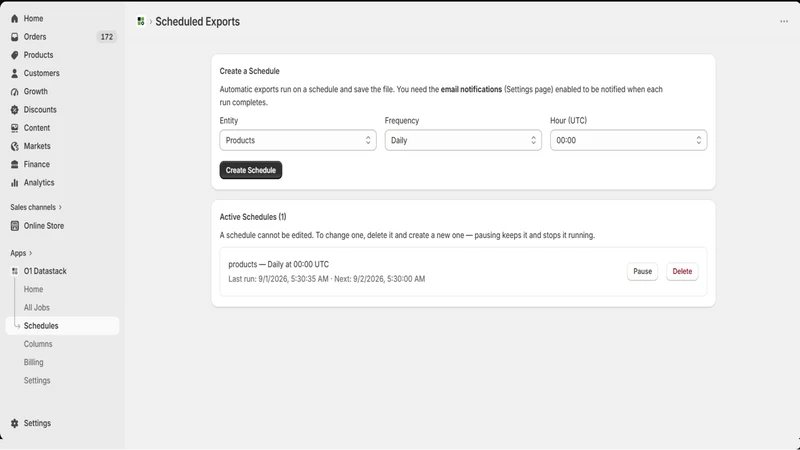Open the Entity dropdown showing Products

298,140
